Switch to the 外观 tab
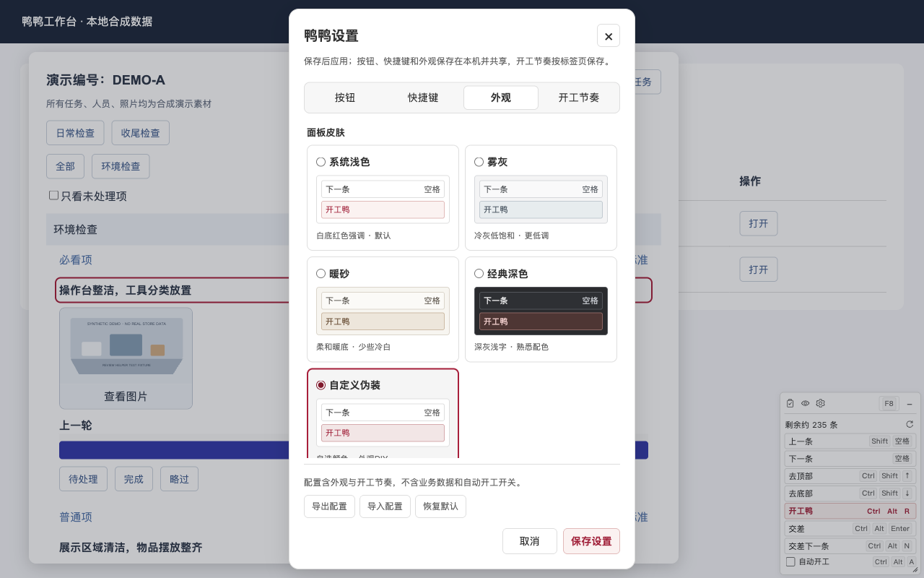 click(x=501, y=98)
